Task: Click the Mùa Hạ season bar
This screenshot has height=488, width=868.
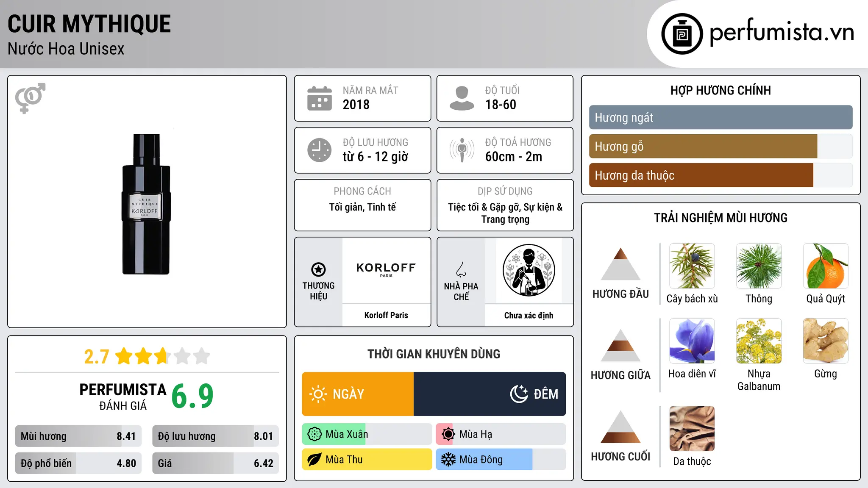Action: point(501,434)
